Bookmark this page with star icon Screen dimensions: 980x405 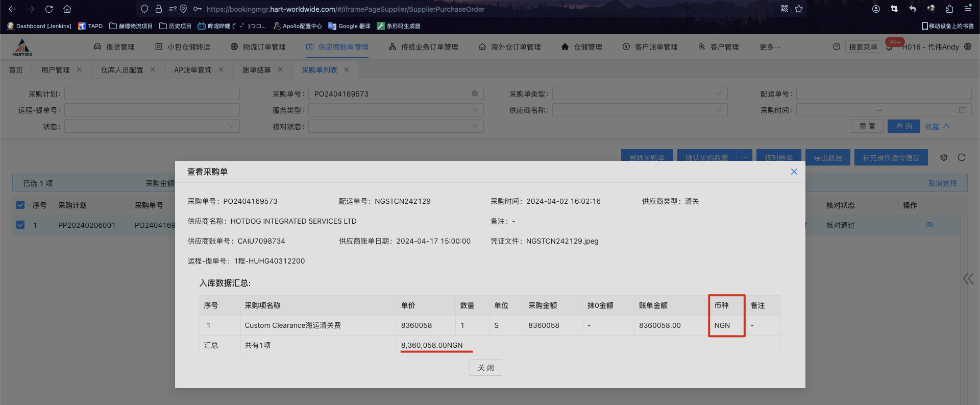click(x=799, y=9)
